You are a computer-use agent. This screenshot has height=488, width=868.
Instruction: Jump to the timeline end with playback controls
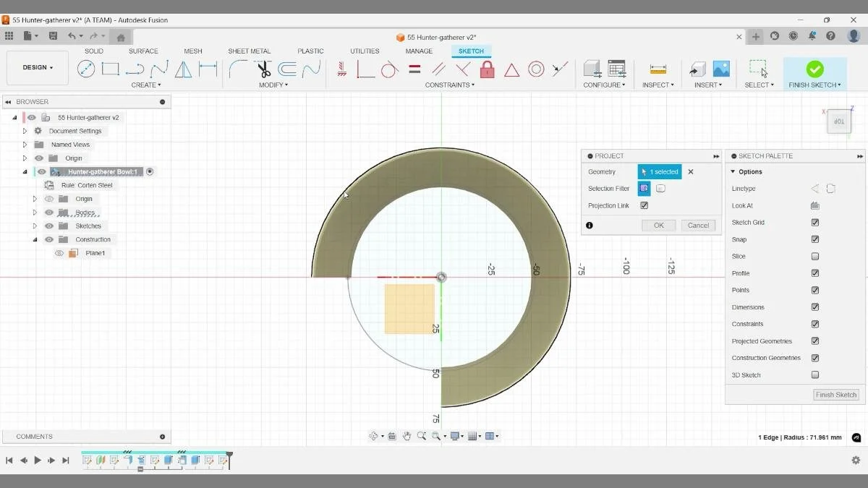66,460
